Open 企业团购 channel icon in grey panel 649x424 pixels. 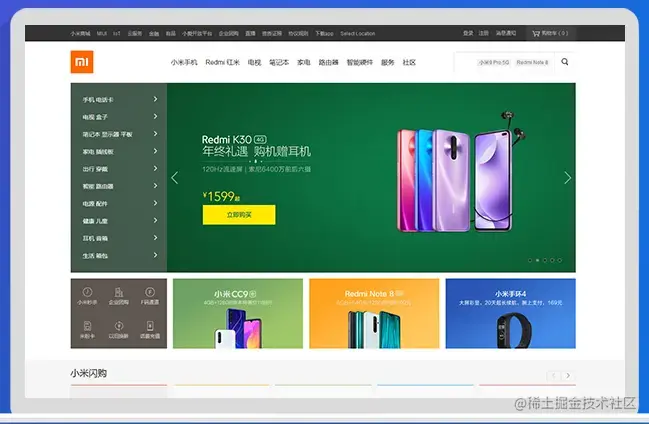point(119,296)
